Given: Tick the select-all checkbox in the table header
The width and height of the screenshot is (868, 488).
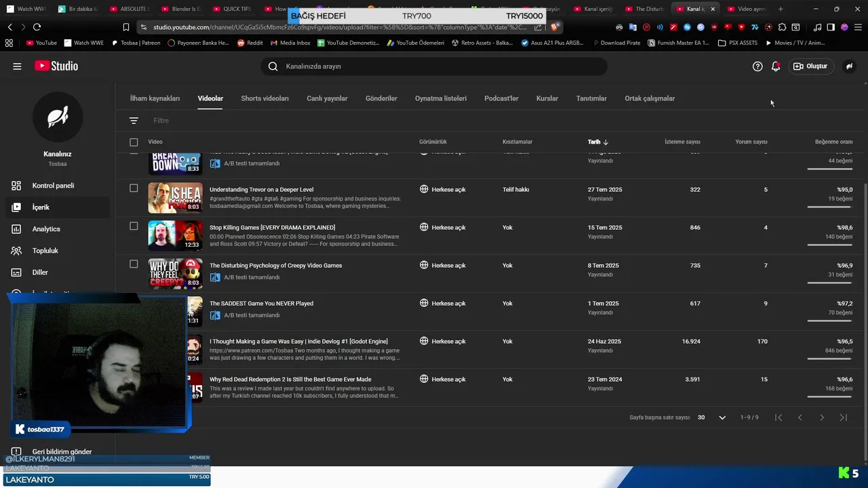Looking at the screenshot, I should [x=134, y=142].
